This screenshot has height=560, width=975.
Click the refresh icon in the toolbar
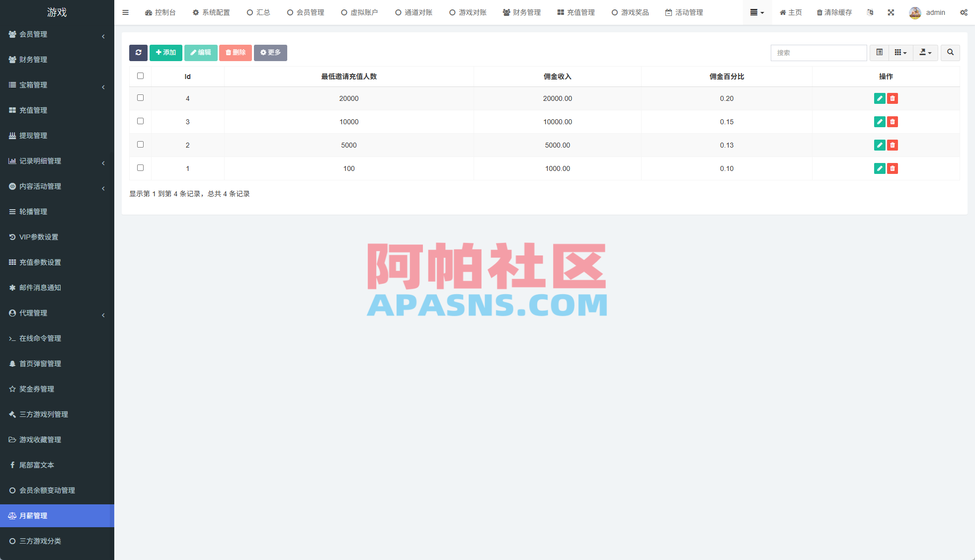[138, 53]
